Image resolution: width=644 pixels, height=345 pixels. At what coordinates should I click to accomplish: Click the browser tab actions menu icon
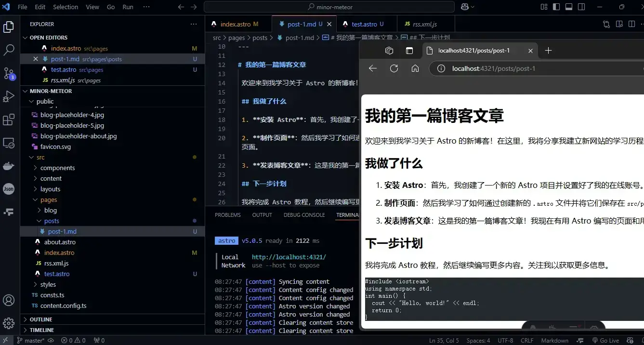tap(409, 51)
